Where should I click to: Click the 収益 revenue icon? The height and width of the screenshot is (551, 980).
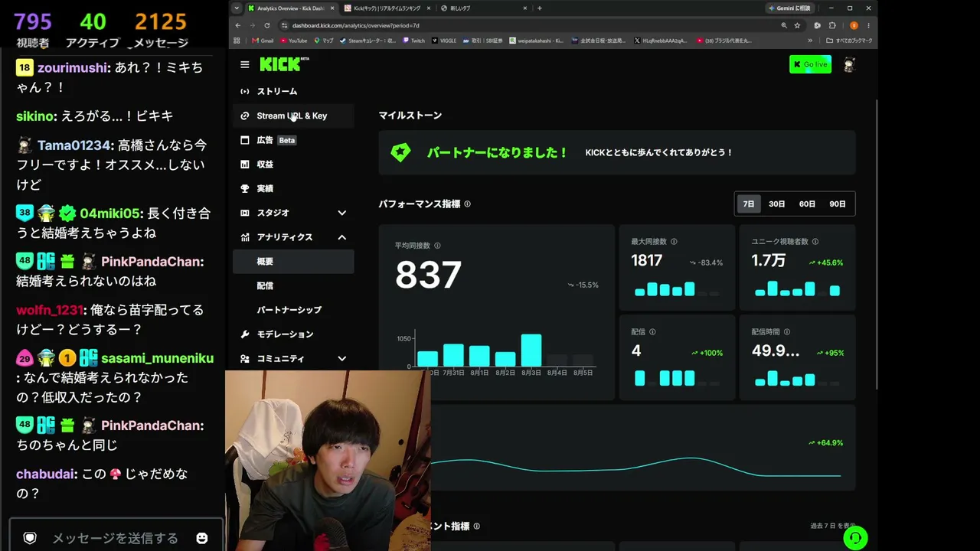coord(245,165)
